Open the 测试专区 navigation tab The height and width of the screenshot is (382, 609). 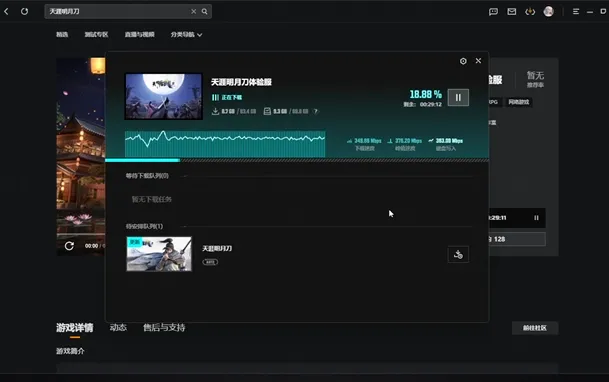pyautogui.click(x=96, y=35)
